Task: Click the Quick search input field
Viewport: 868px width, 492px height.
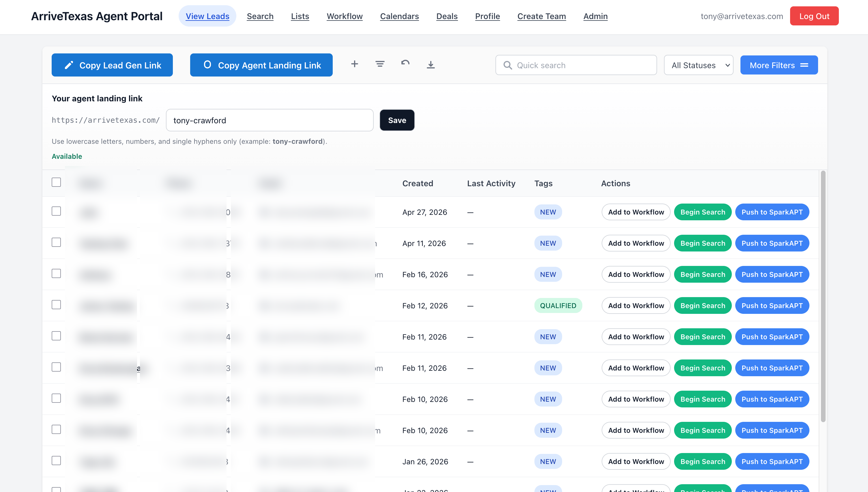Action: pyautogui.click(x=576, y=65)
